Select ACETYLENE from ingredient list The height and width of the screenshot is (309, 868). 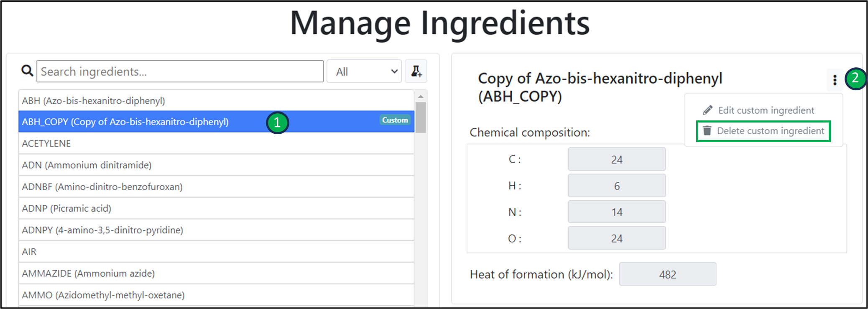click(x=46, y=143)
